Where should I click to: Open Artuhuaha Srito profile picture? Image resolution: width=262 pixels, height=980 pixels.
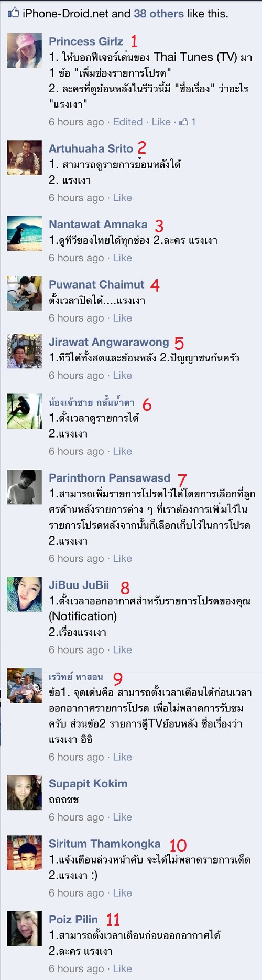click(x=24, y=157)
